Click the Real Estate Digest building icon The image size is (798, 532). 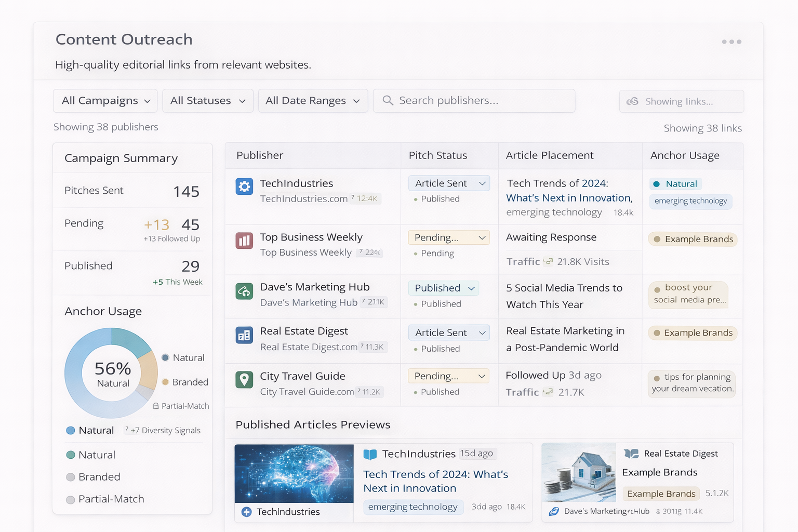pos(244,336)
